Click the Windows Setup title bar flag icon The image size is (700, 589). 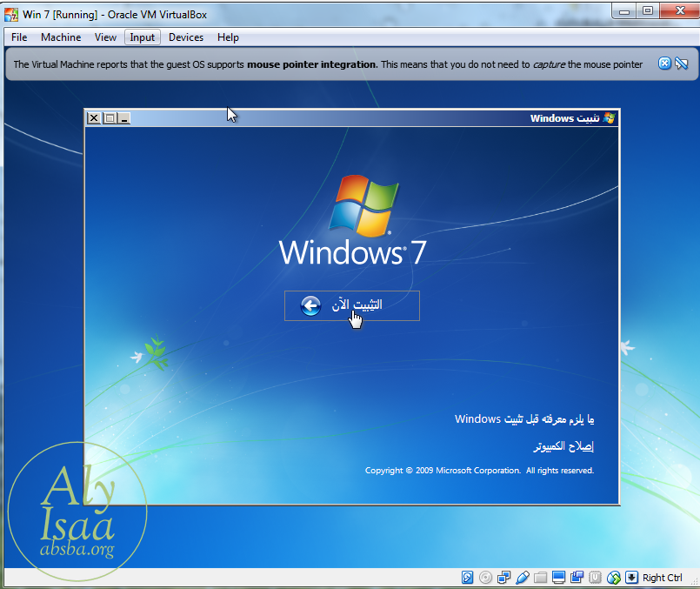pos(610,118)
